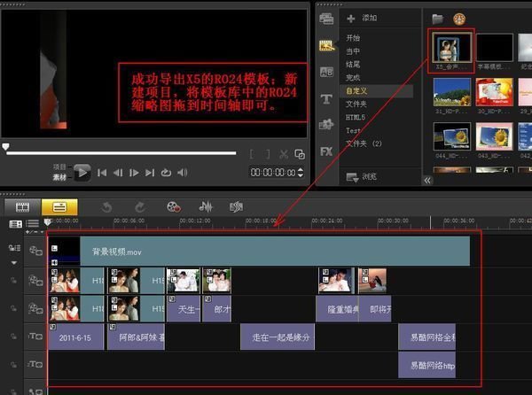Open the Transition library (AB icon)

(x=326, y=72)
